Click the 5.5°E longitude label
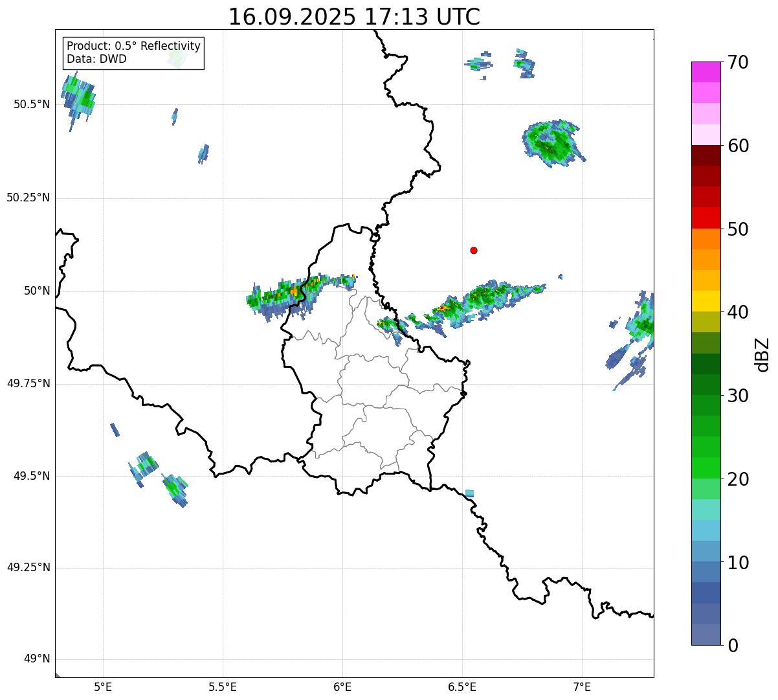Image resolution: width=778 pixels, height=700 pixels. point(223,686)
